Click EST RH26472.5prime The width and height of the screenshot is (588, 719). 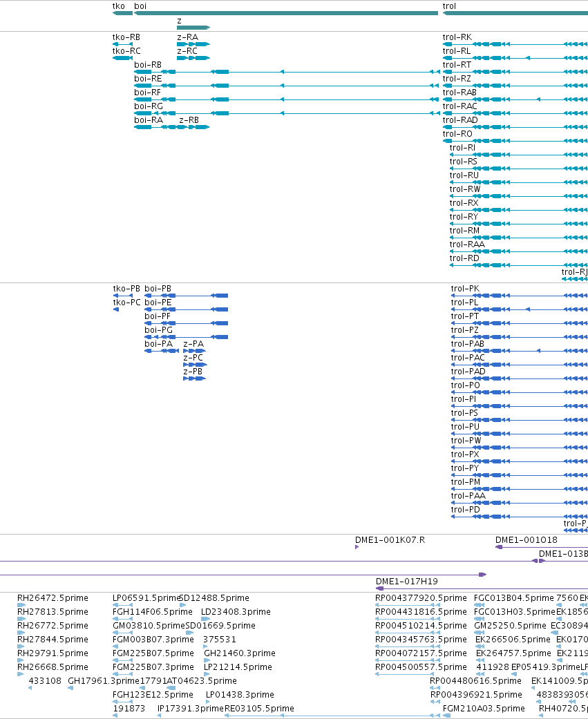pos(53,598)
